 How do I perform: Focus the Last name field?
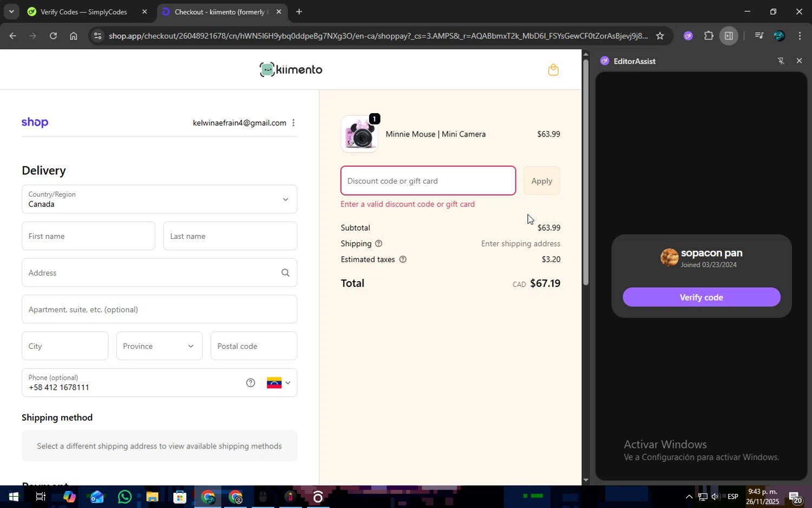point(230,236)
